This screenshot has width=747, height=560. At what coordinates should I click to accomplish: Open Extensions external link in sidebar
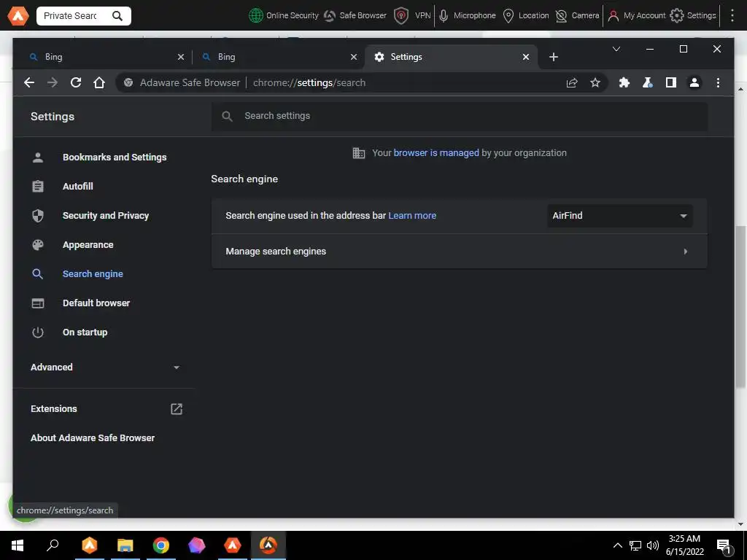(177, 409)
